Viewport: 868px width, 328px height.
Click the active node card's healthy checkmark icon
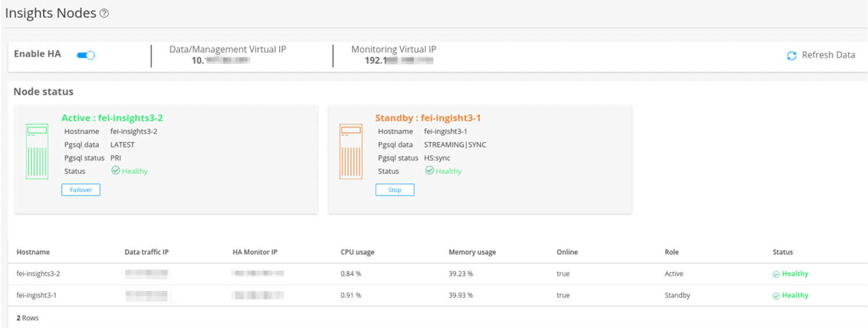[x=115, y=171]
